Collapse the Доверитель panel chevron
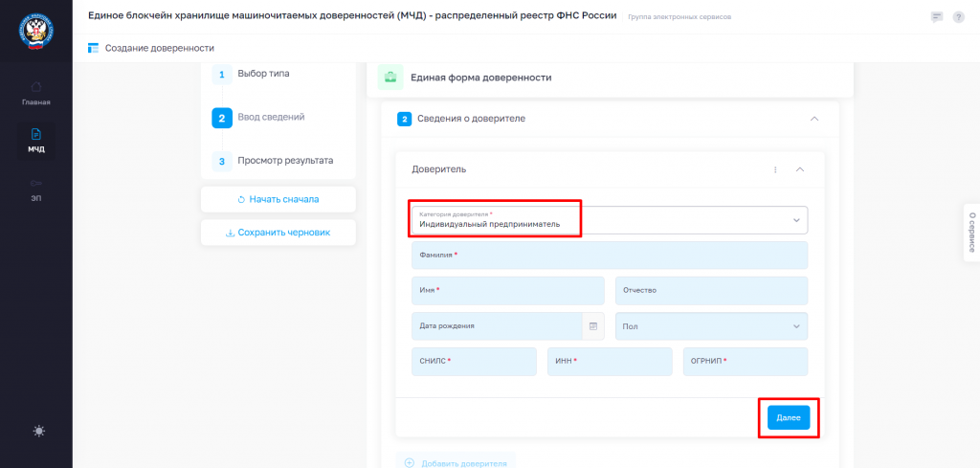Image resolution: width=980 pixels, height=468 pixels. pyautogui.click(x=799, y=169)
